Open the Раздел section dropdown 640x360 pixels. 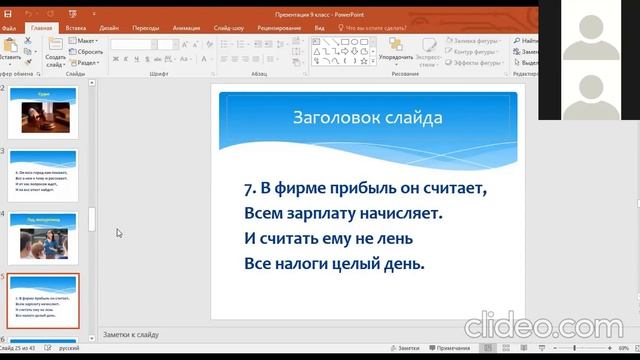click(x=84, y=63)
